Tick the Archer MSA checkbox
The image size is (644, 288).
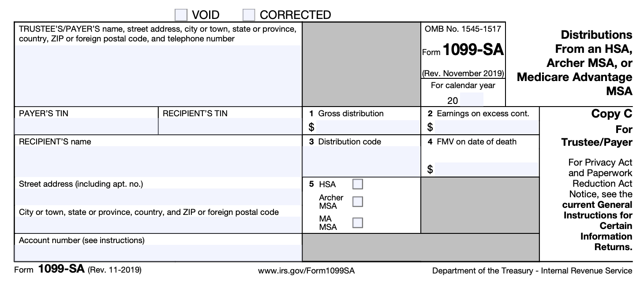(358, 202)
